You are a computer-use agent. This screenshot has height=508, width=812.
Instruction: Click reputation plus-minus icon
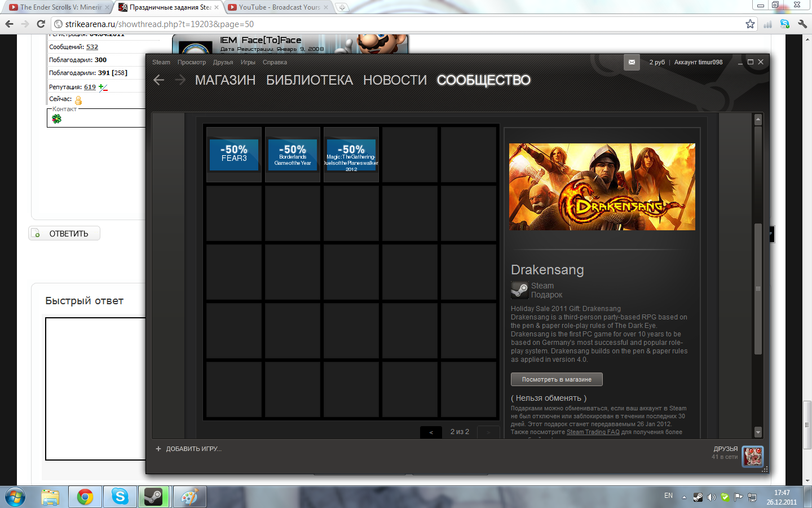tap(103, 87)
